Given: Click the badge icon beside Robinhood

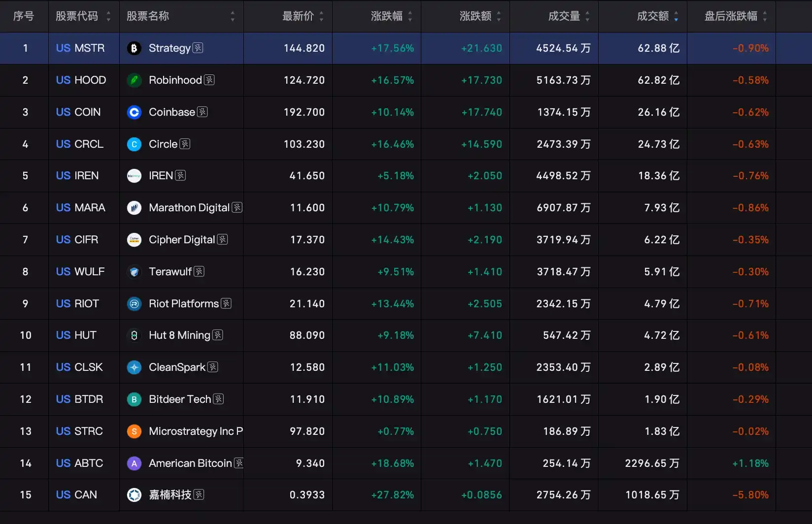Looking at the screenshot, I should (209, 80).
